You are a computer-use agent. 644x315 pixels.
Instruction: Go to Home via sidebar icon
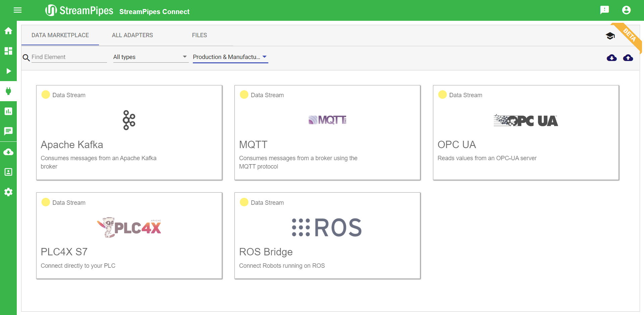pyautogui.click(x=8, y=31)
